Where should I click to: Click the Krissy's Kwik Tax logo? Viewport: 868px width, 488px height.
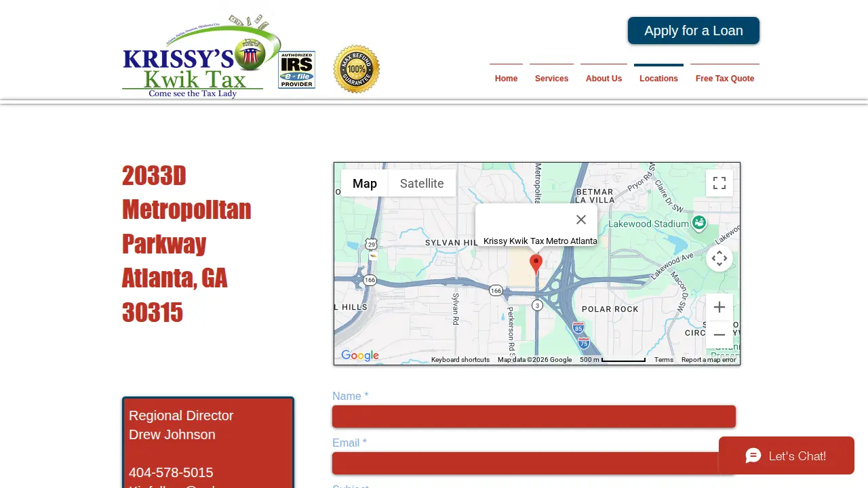[201, 57]
